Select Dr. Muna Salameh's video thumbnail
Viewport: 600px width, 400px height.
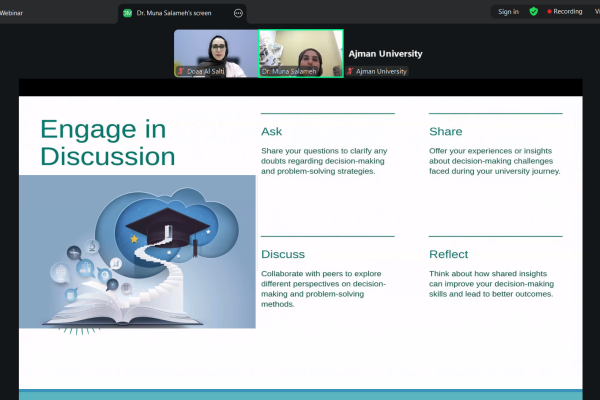[300, 53]
